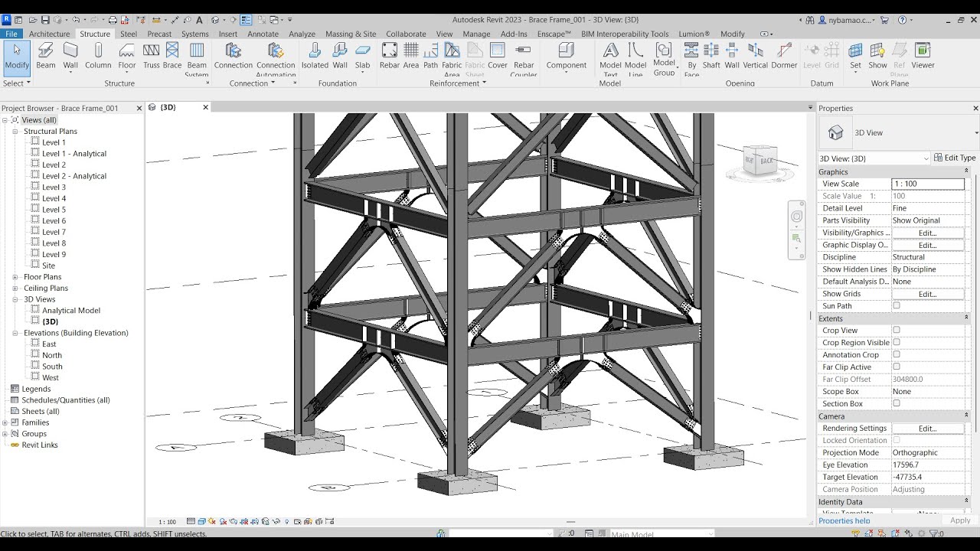980x551 pixels.
Task: Select the Rebar tool
Action: pyautogui.click(x=390, y=57)
